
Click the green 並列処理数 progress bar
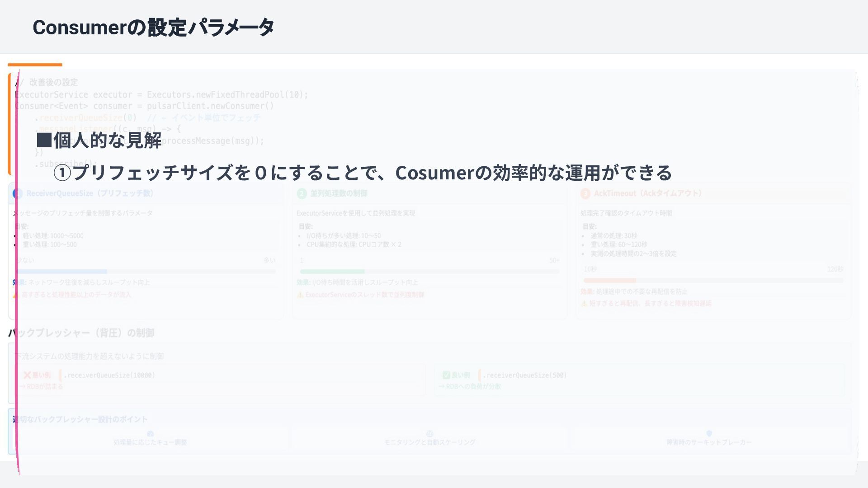point(332,272)
